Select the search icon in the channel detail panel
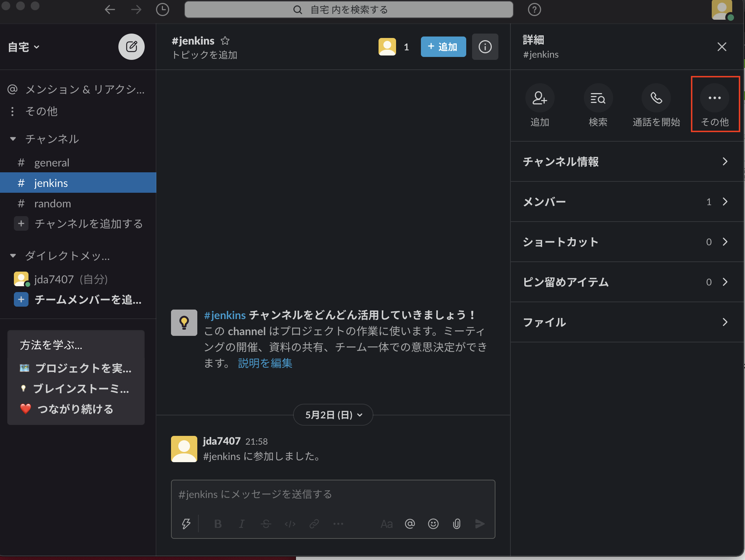 pyautogui.click(x=598, y=98)
